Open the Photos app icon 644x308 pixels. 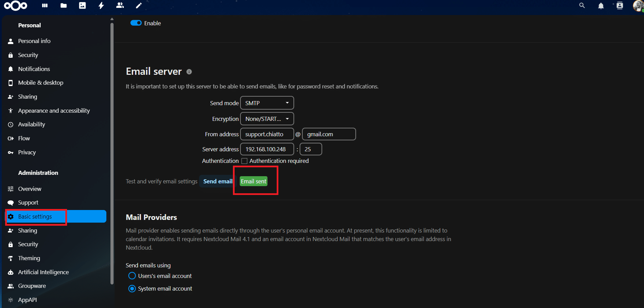click(82, 5)
